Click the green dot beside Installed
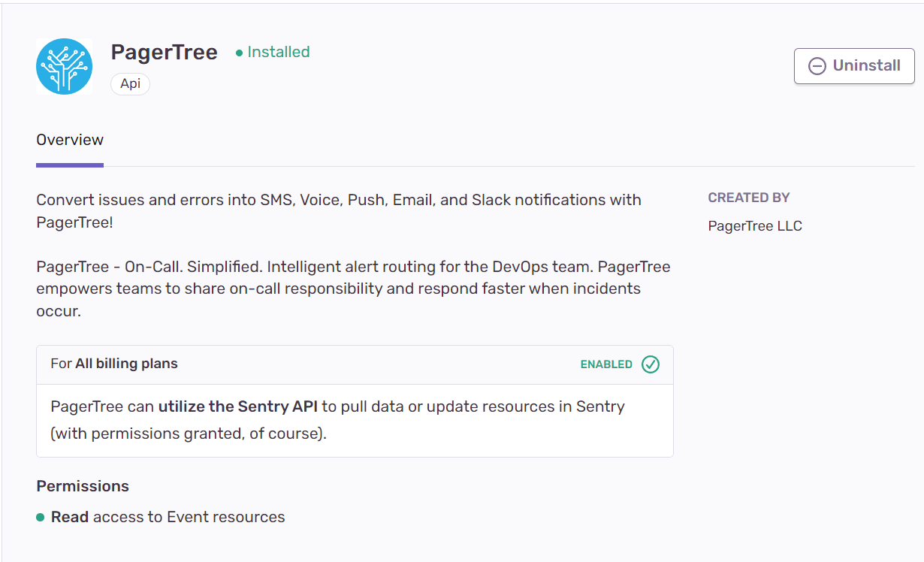The height and width of the screenshot is (562, 924). coord(239,53)
